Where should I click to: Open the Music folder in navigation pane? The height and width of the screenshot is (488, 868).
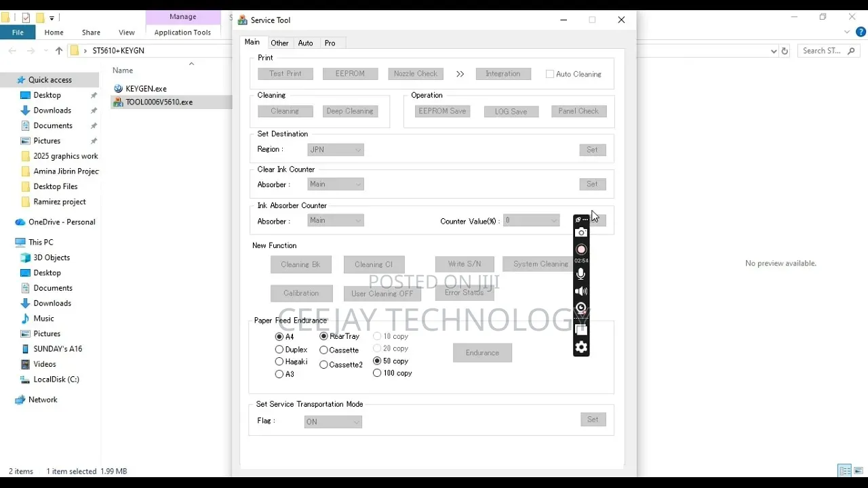(x=43, y=319)
